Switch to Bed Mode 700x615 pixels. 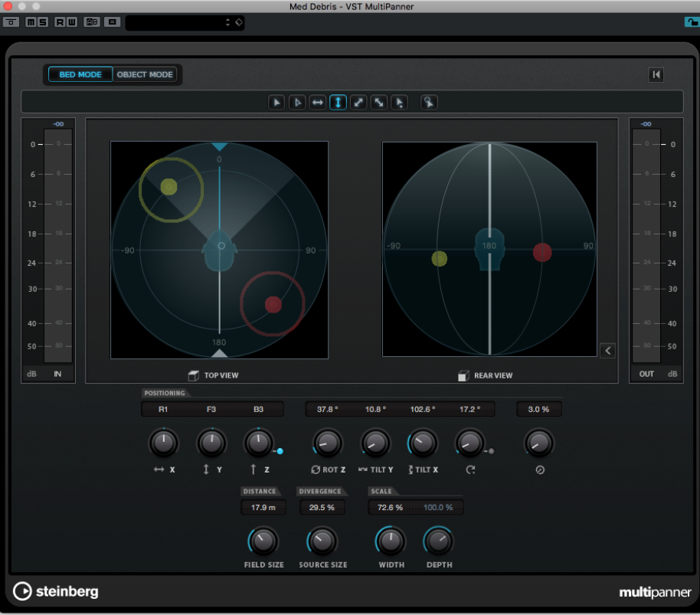tap(80, 74)
